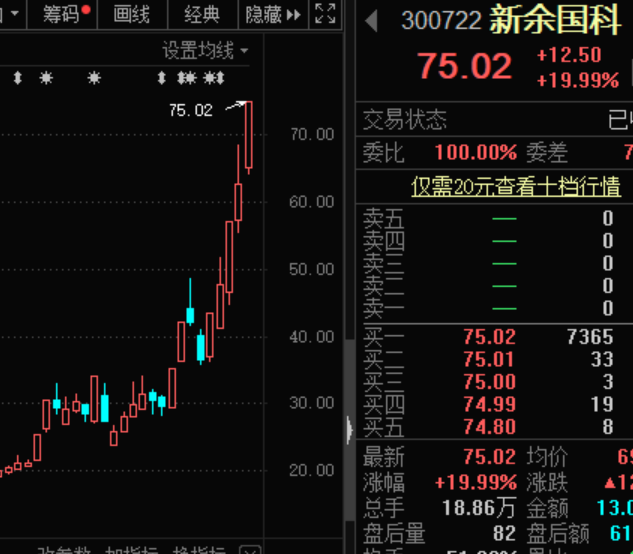Viewport: 633px width, 554px height.
Task: Switch to the 经典 layout tab
Action: (x=202, y=15)
